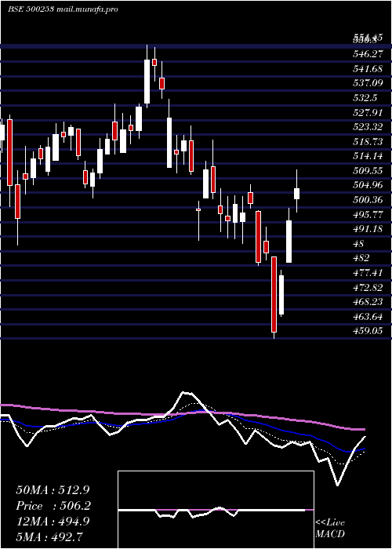Select the 495.77 price axis label

368,214
